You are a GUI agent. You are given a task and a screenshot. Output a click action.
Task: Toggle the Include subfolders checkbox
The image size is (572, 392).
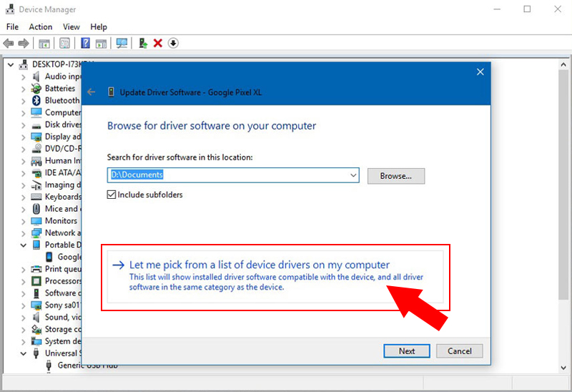tap(112, 195)
